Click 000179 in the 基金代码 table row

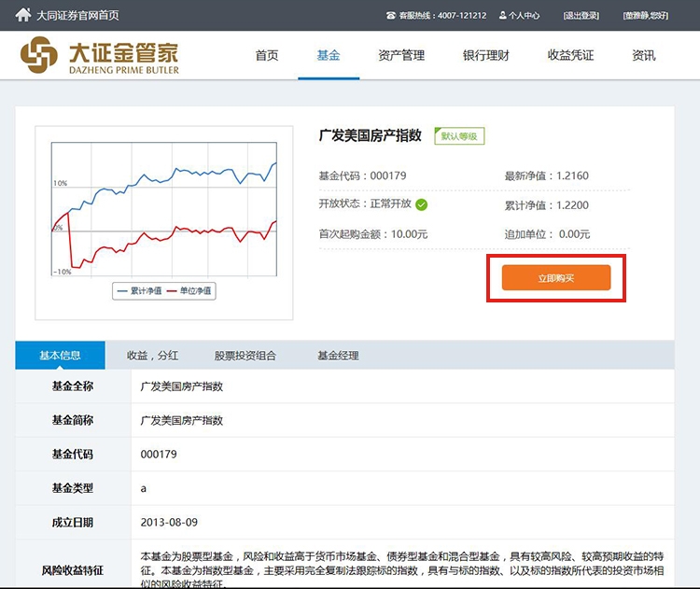(159, 455)
